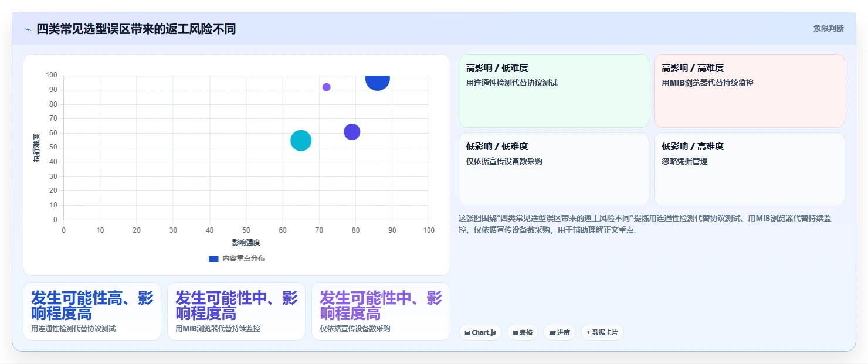Click 用连通性检测代替协议测试 in the 高影响 / 低难度 card
This screenshot has height=364, width=868.
(x=512, y=83)
